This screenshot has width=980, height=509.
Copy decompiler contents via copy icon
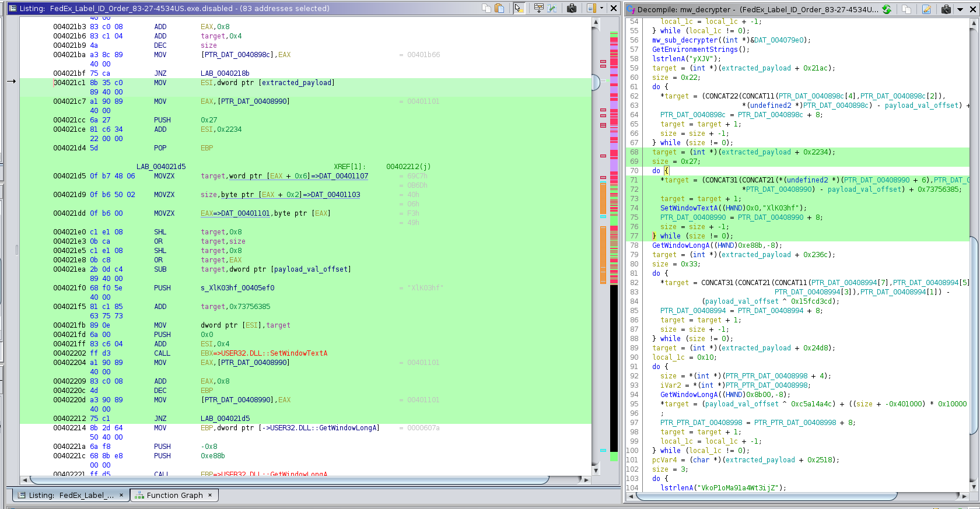pos(907,9)
